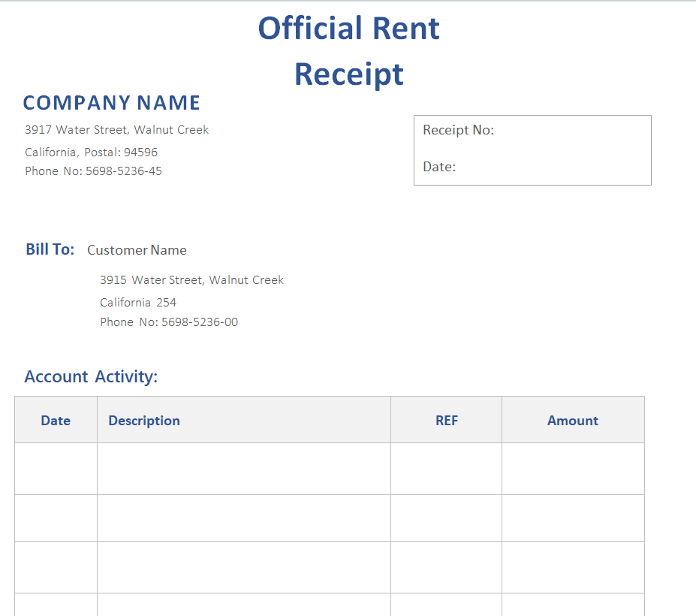Viewport: 696px width, 616px height.
Task: Click second row cell under Amount
Action: tap(572, 518)
